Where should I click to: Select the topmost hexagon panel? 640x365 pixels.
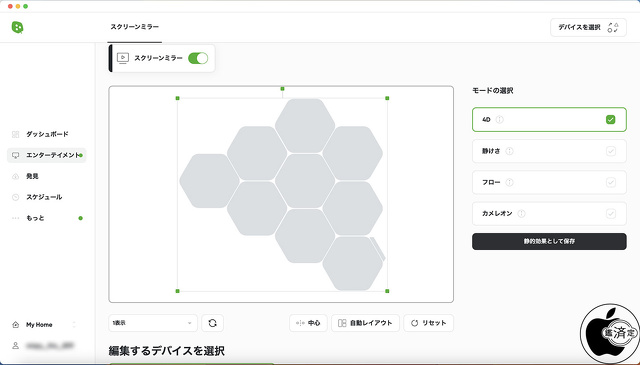pos(305,126)
